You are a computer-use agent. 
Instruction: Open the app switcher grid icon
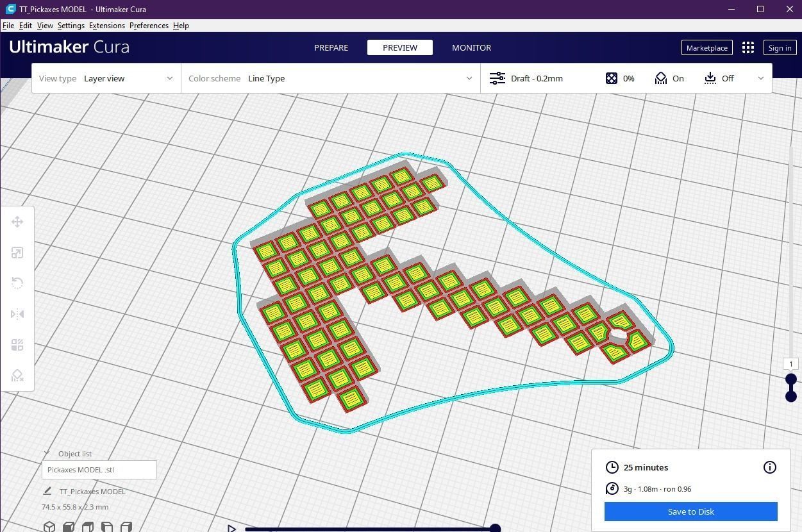coord(748,47)
